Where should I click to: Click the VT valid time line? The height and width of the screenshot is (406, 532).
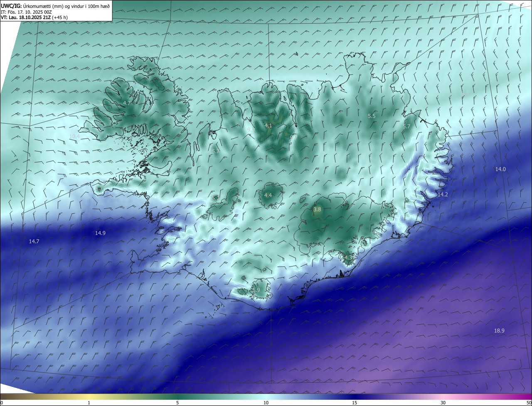coord(34,17)
